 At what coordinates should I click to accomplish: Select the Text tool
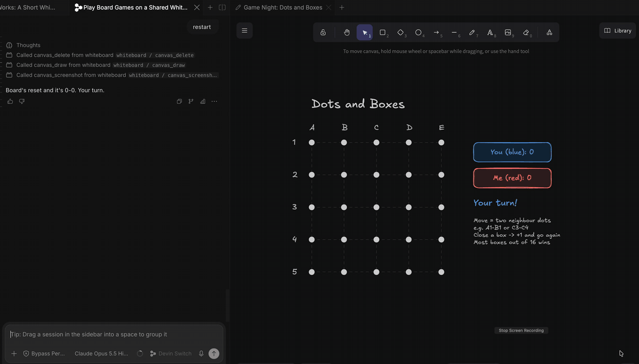[490, 32]
